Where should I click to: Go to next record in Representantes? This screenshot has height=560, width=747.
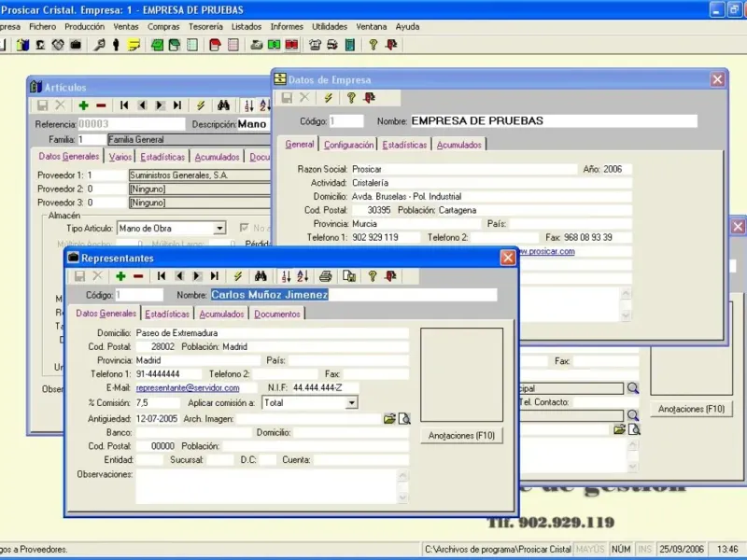click(x=197, y=276)
